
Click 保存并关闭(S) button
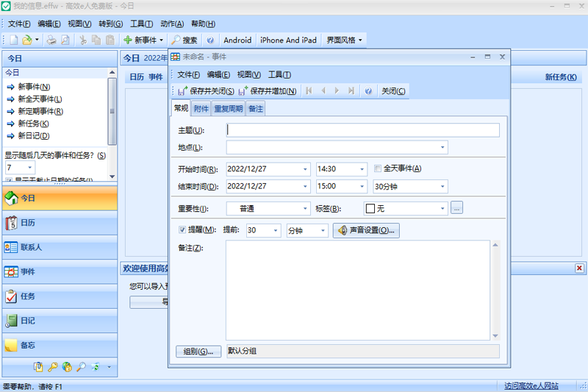pyautogui.click(x=206, y=90)
